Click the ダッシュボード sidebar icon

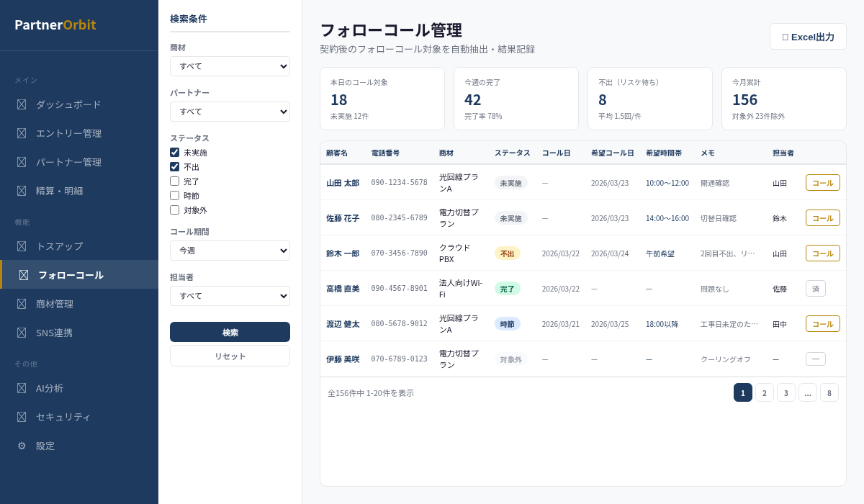[22, 104]
